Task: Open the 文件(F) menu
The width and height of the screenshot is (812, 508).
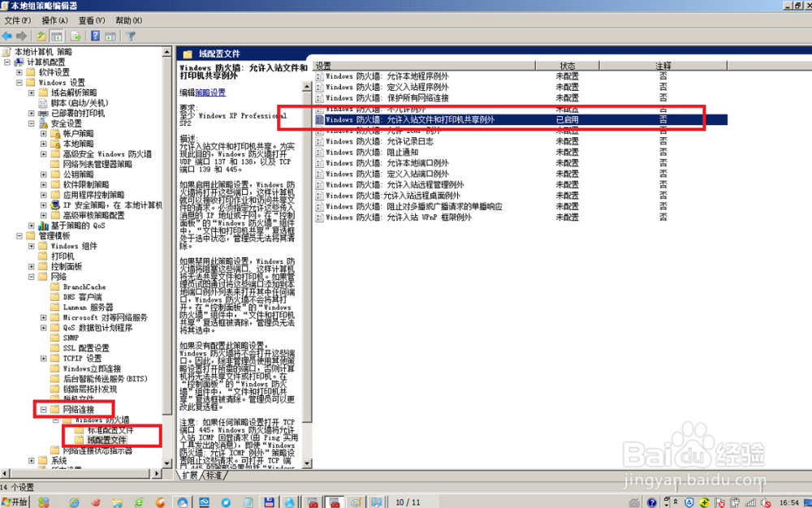Action: 18,20
